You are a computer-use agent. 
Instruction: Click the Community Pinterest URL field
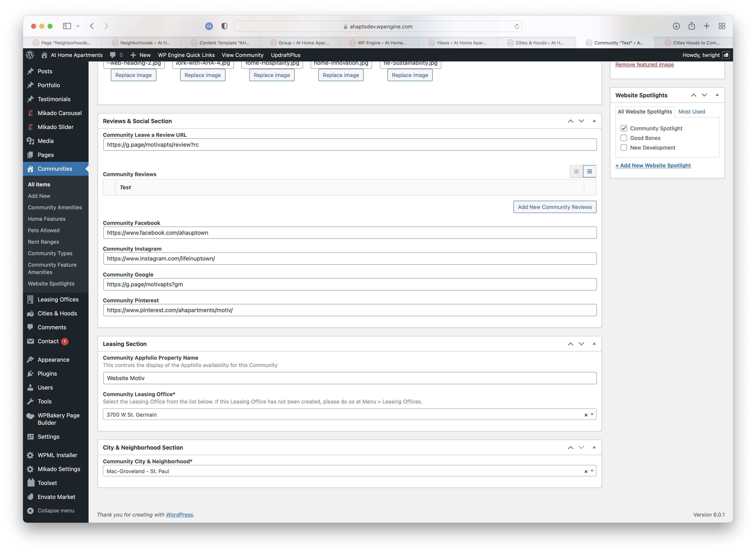point(350,310)
